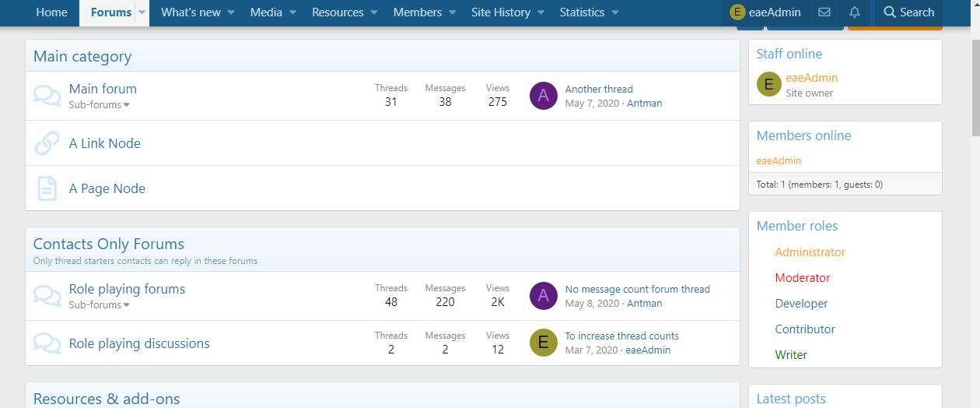Click Antman's purple avatar in Main forum row
This screenshot has width=980, height=408.
pos(544,96)
